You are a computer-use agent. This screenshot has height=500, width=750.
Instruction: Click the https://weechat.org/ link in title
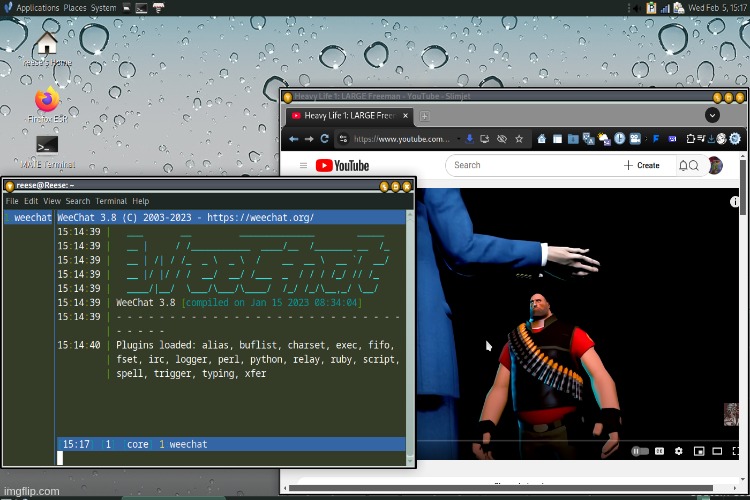tap(260, 218)
